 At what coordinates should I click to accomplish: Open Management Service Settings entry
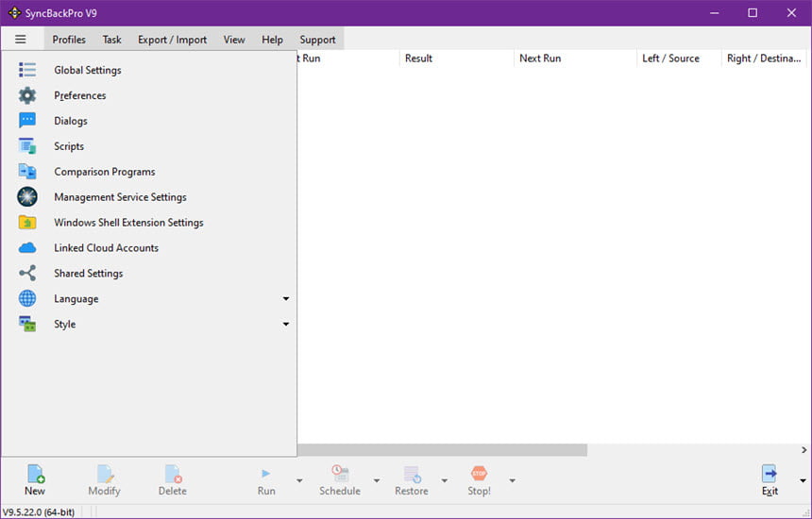point(148,196)
